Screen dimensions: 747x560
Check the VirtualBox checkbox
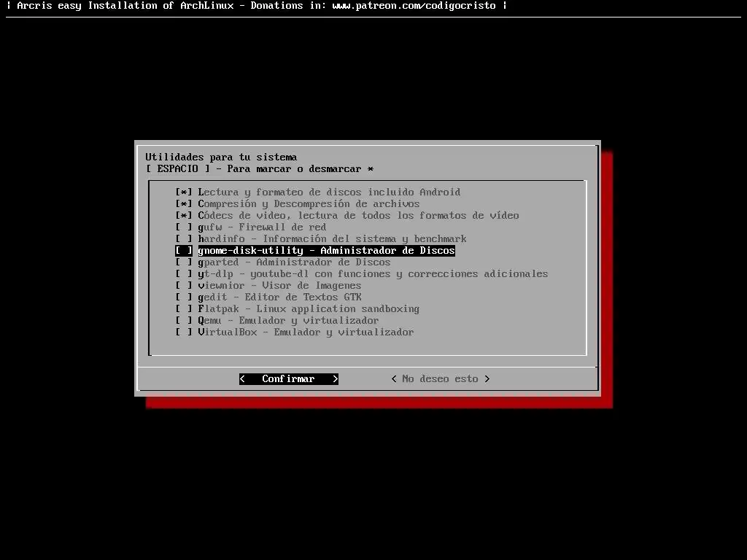(x=184, y=332)
